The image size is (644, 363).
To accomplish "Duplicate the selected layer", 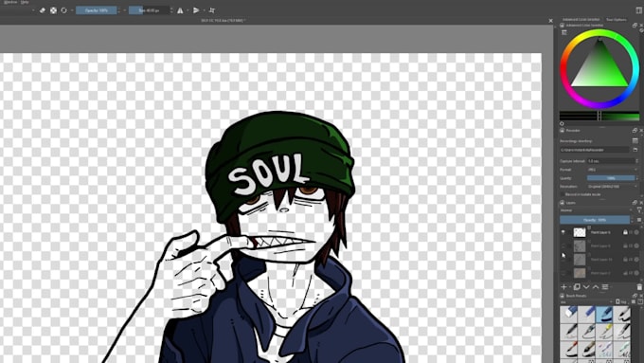I will [x=577, y=287].
